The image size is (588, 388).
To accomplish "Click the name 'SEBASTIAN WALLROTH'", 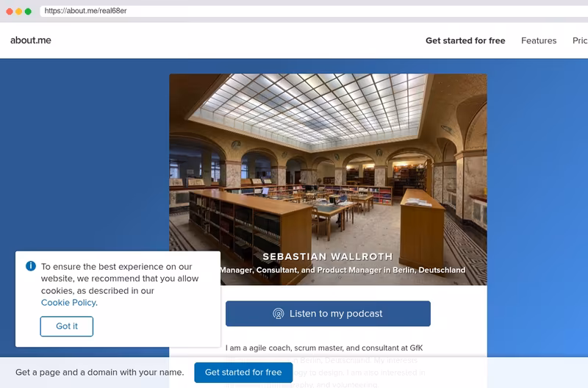I will tap(327, 256).
